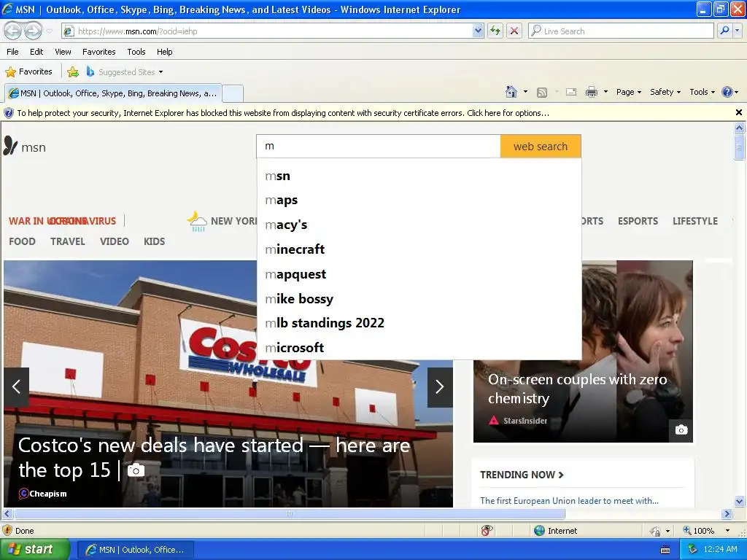This screenshot has height=560, width=747.
Task: Click the Read Mail envelope icon
Action: pos(571,92)
